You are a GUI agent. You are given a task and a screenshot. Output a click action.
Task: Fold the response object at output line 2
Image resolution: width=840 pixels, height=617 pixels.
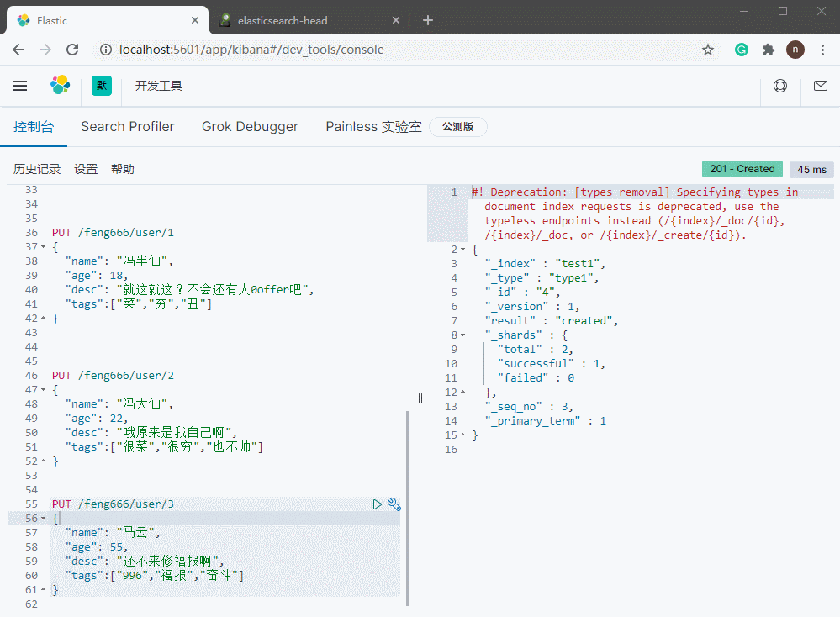pos(462,249)
